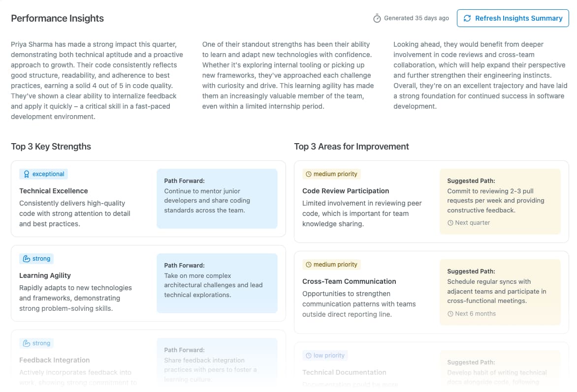Click the clock icon on Code Review Participation's medium priority badge

point(308,174)
